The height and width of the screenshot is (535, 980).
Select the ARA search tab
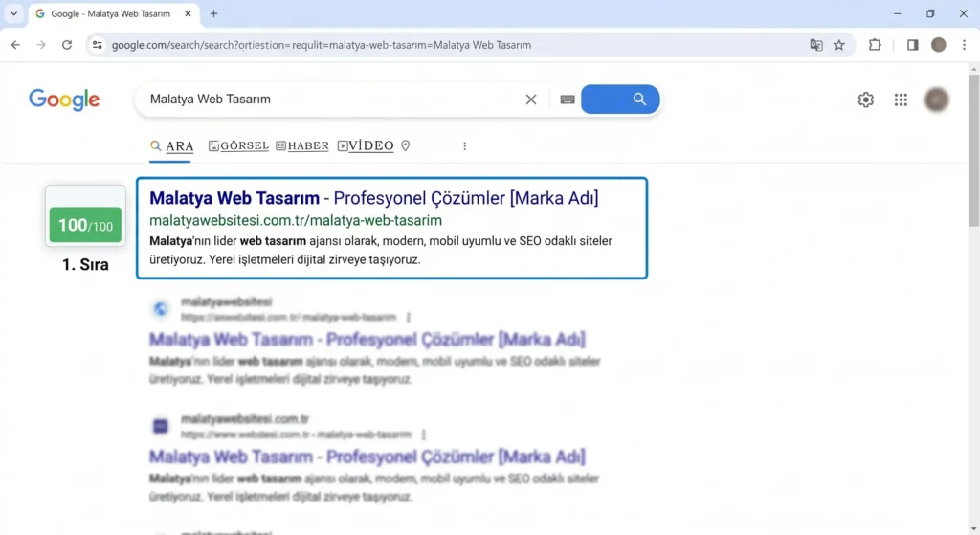pyautogui.click(x=172, y=146)
